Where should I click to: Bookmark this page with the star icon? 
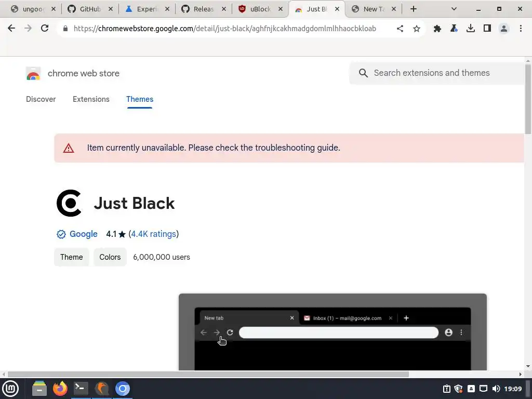tap(417, 29)
